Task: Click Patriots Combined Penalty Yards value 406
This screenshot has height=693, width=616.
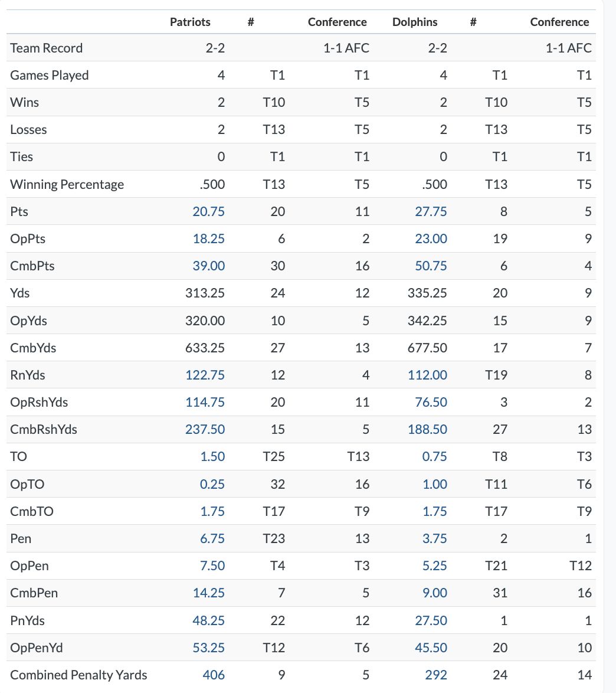Action: tap(214, 675)
